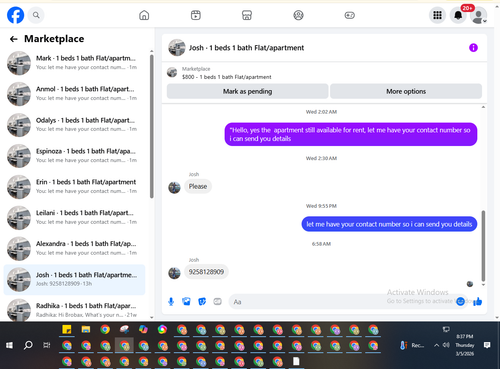This screenshot has height=369, width=500.
Task: Click the chat messages scrollbar thumb
Action: 483,246
